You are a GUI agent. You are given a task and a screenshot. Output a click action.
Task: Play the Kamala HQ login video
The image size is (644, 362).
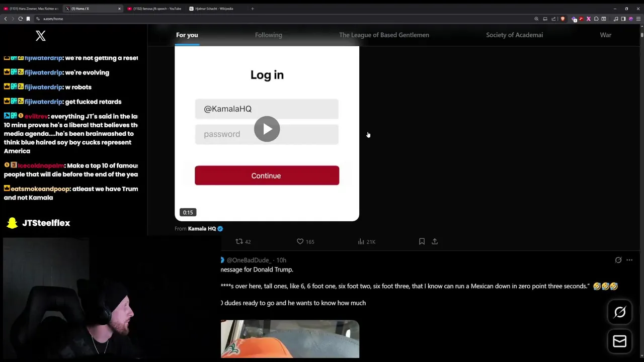pos(267,129)
